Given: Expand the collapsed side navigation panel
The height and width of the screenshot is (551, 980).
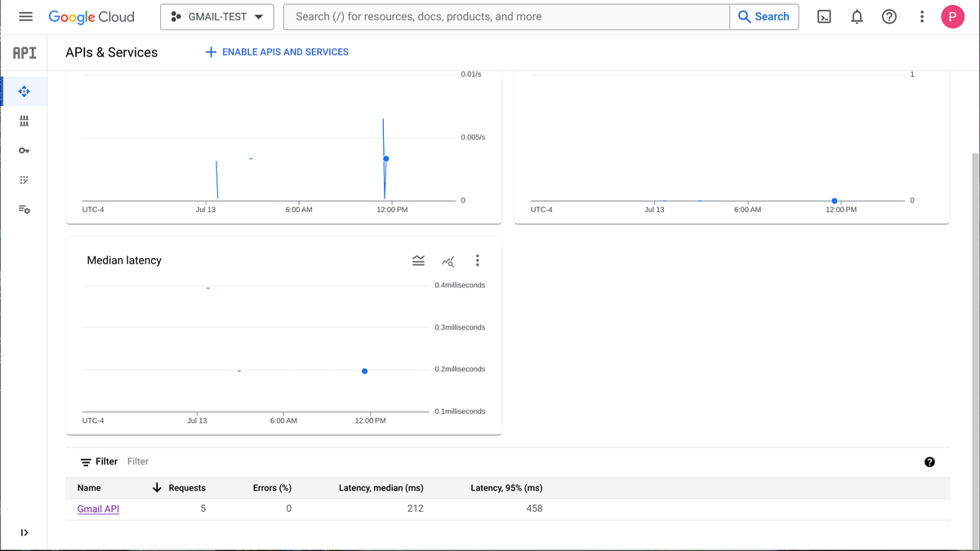Looking at the screenshot, I should tap(24, 532).
